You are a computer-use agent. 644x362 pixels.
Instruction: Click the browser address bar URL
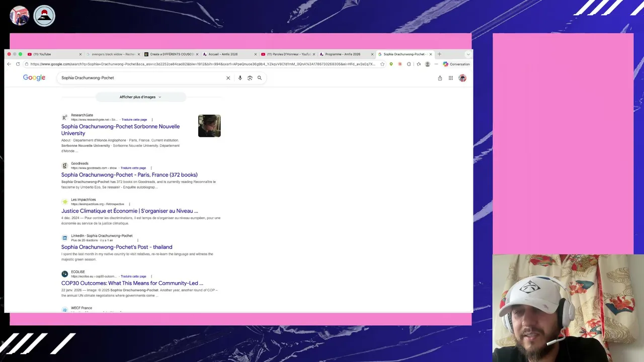point(202,64)
